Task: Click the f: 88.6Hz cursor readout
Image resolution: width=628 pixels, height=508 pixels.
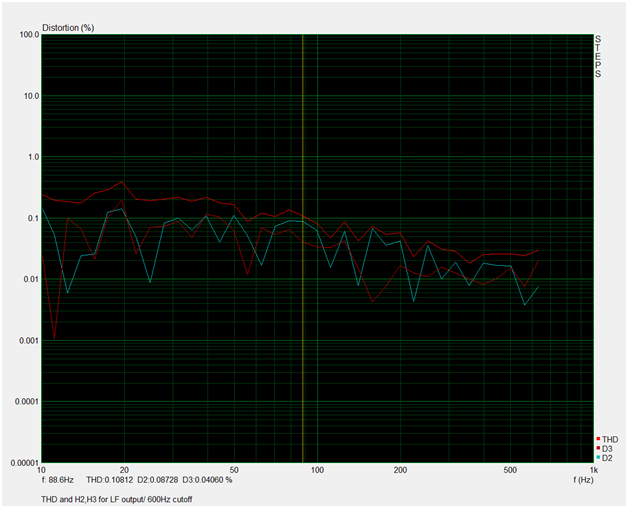Action: point(61,481)
